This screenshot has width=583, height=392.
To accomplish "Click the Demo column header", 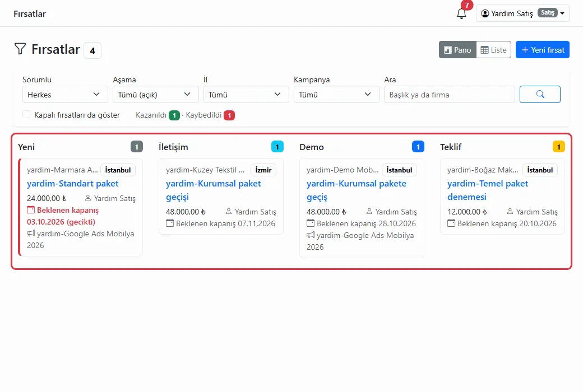I will pos(312,147).
